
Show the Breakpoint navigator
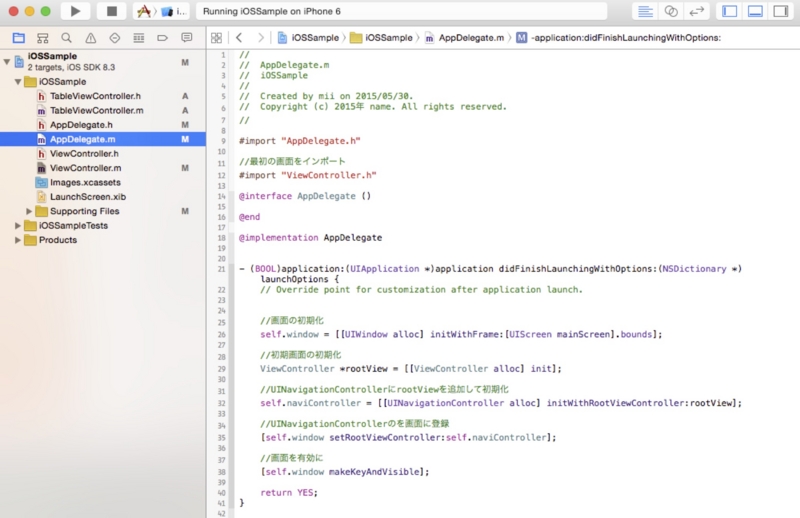(x=162, y=38)
